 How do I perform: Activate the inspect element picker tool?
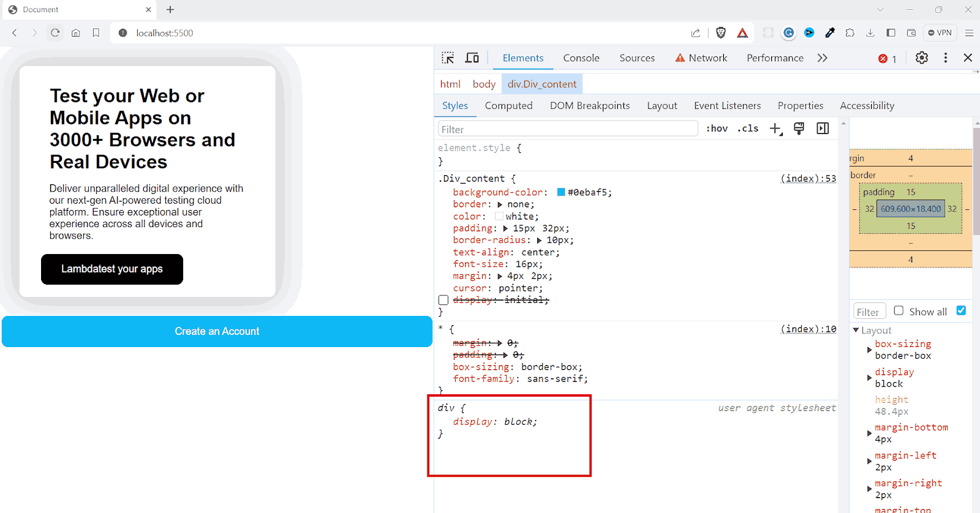click(448, 58)
